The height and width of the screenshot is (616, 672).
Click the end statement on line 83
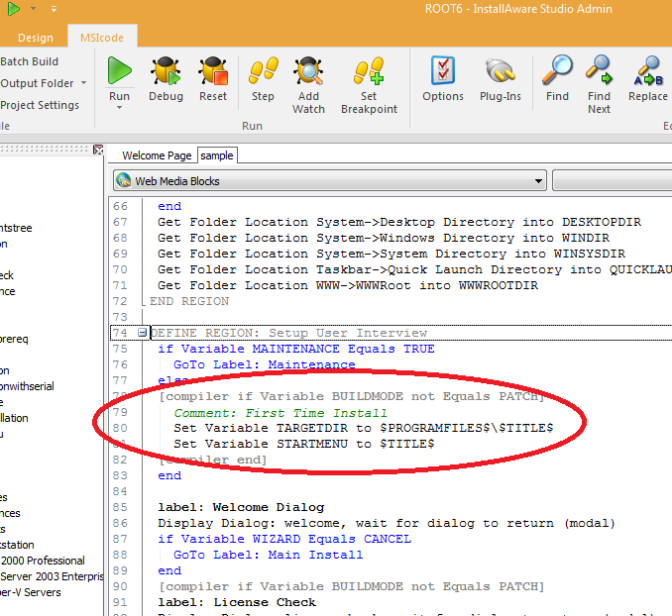pyautogui.click(x=169, y=475)
